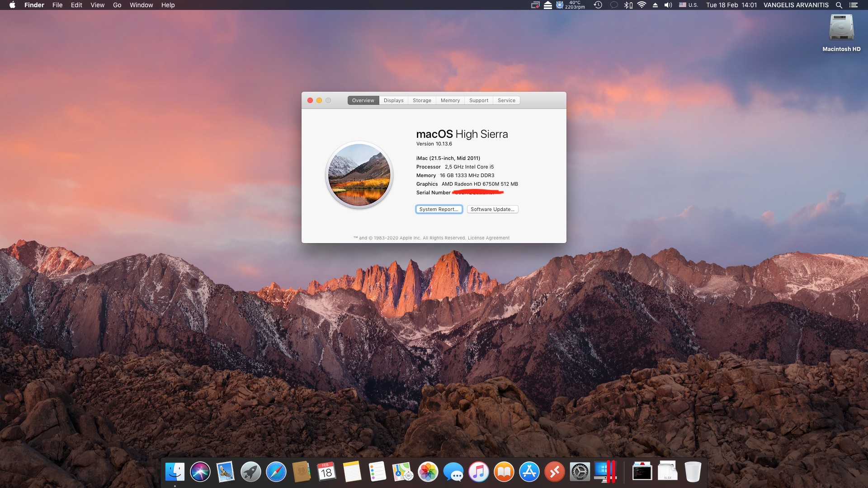868x488 pixels.
Task: Open System Preferences gear icon
Action: tap(580, 472)
